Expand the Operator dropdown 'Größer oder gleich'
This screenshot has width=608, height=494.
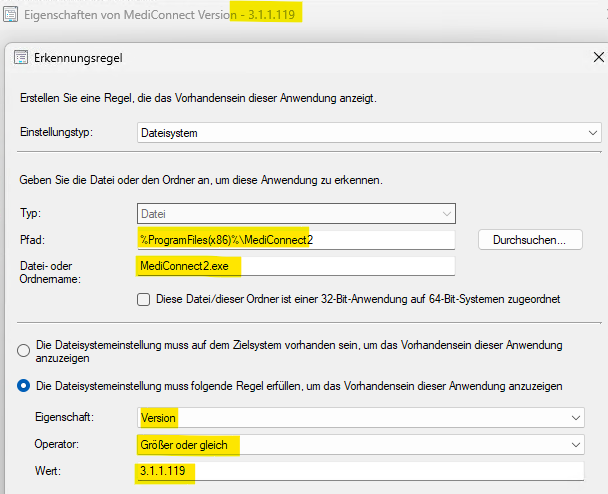(x=359, y=444)
